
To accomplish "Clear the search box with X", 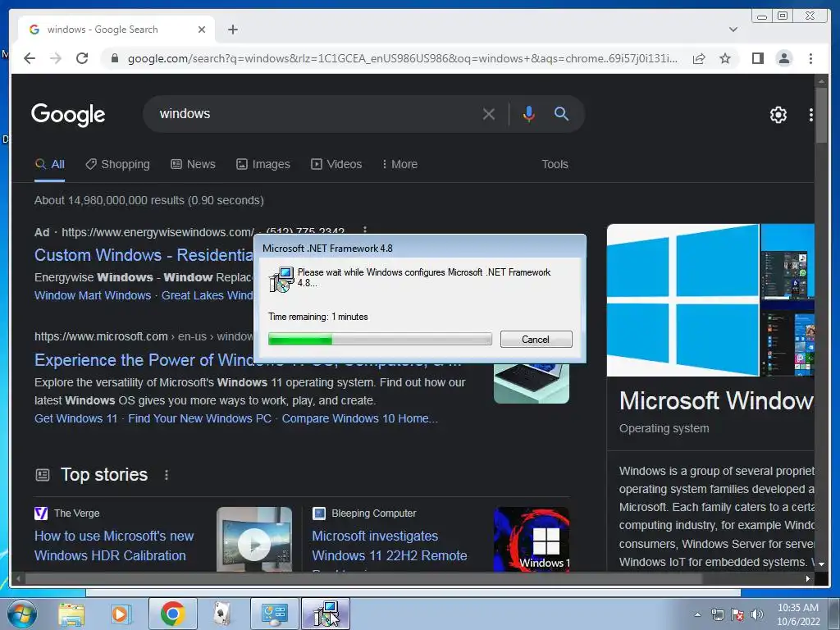I will point(488,113).
